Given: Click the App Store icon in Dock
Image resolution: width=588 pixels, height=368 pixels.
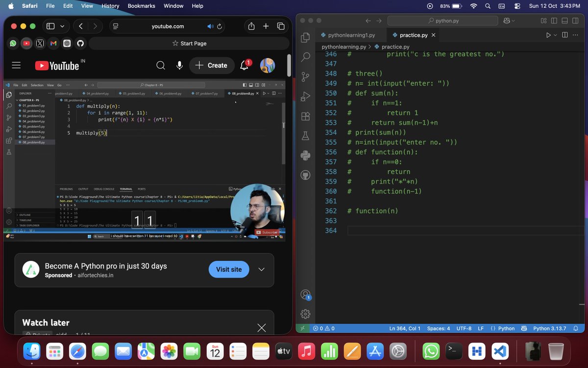Looking at the screenshot, I should pos(375,351).
